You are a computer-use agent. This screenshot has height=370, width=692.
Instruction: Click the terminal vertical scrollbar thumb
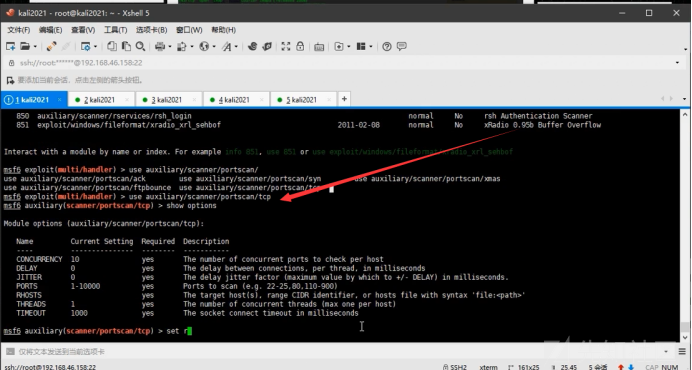(x=684, y=327)
